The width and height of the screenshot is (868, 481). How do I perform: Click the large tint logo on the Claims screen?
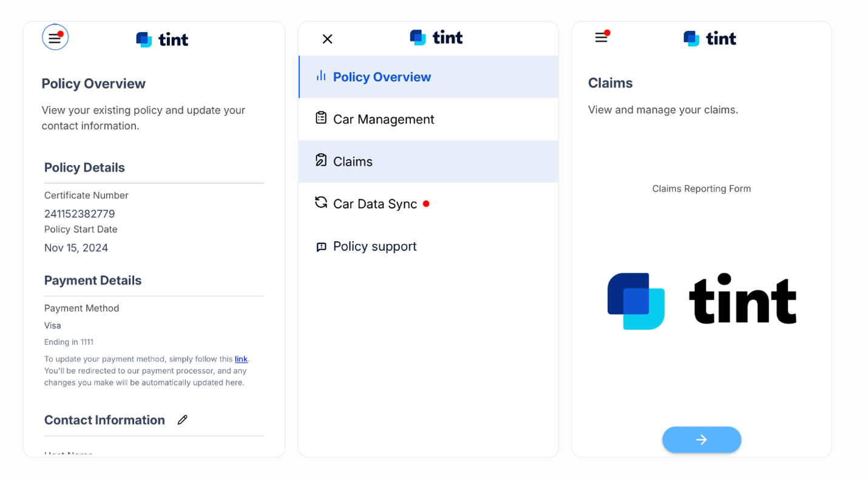point(701,299)
